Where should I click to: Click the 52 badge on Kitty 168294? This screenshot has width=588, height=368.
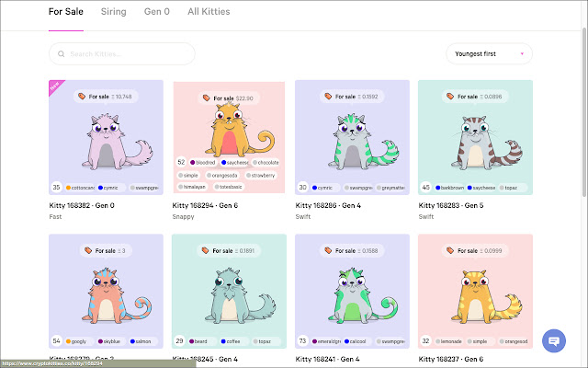tap(181, 162)
